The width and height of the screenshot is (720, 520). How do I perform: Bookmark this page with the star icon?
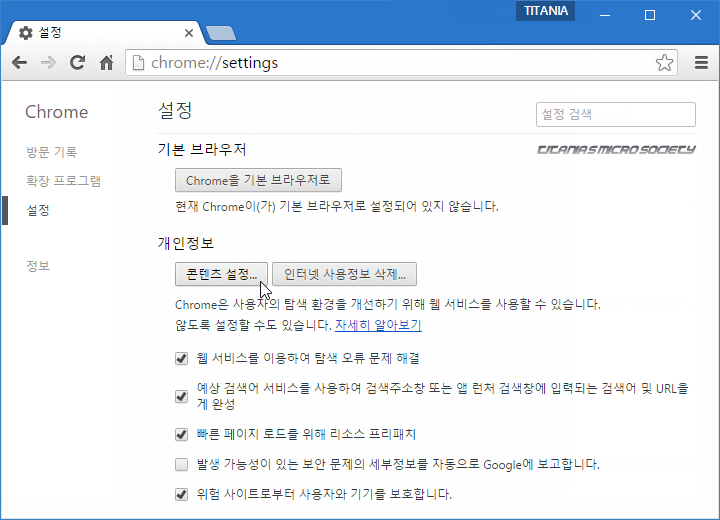tap(664, 62)
